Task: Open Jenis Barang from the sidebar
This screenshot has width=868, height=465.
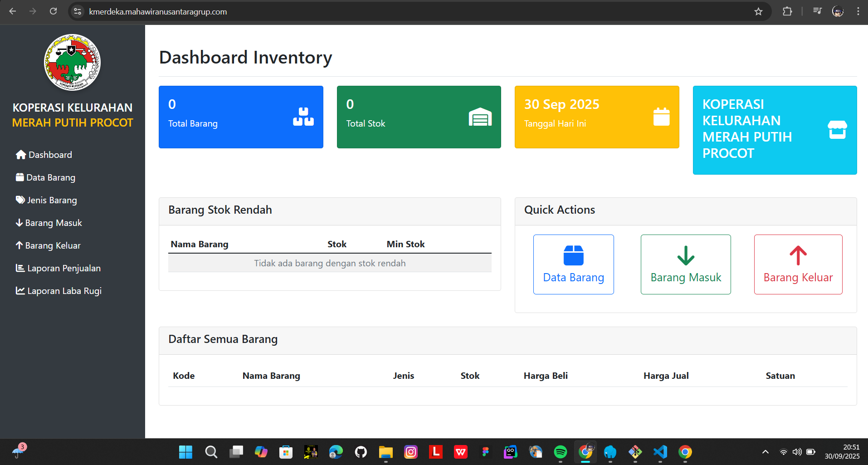Action: click(46, 200)
